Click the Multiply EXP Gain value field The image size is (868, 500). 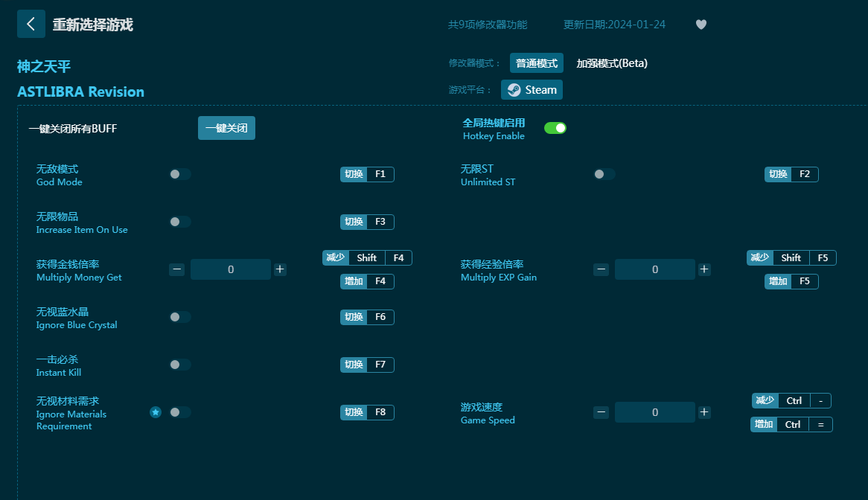pyautogui.click(x=655, y=269)
